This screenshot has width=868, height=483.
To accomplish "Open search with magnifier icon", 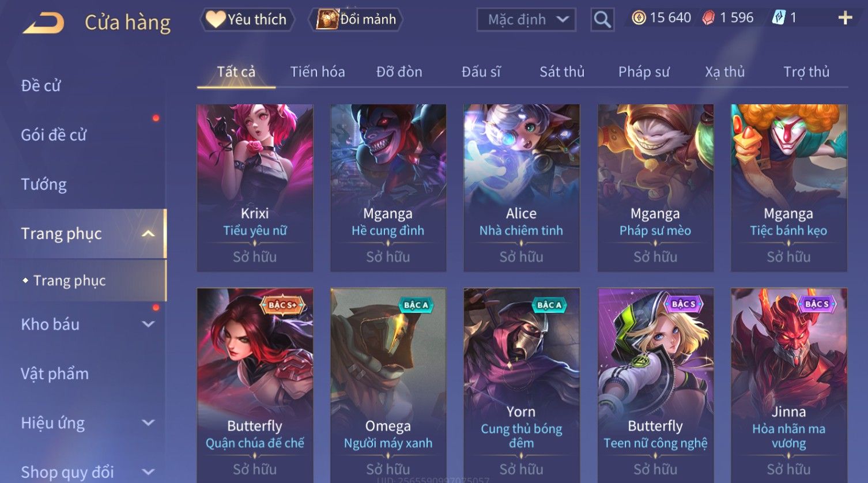I will [x=602, y=20].
